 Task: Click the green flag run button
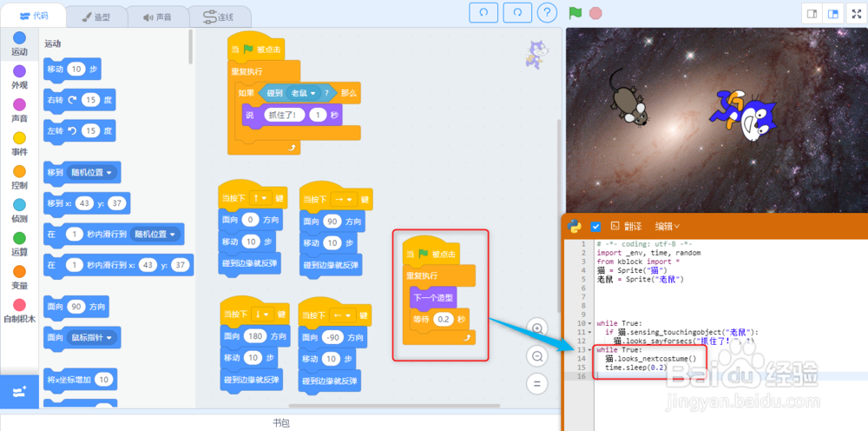pyautogui.click(x=575, y=13)
